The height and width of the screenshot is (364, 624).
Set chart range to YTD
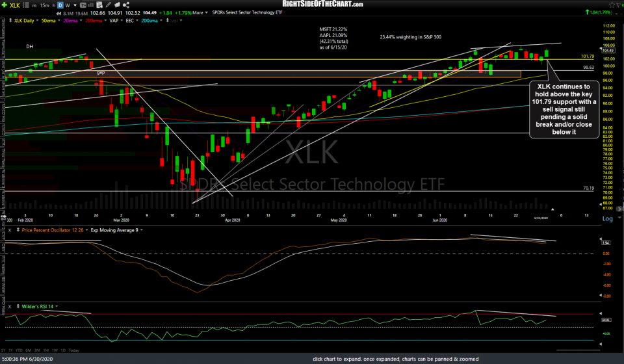coord(19,350)
